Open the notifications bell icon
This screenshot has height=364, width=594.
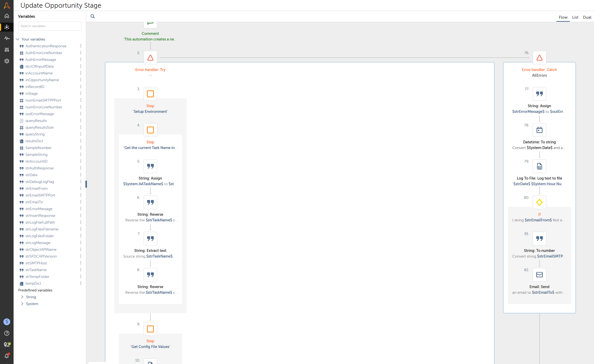point(7,356)
